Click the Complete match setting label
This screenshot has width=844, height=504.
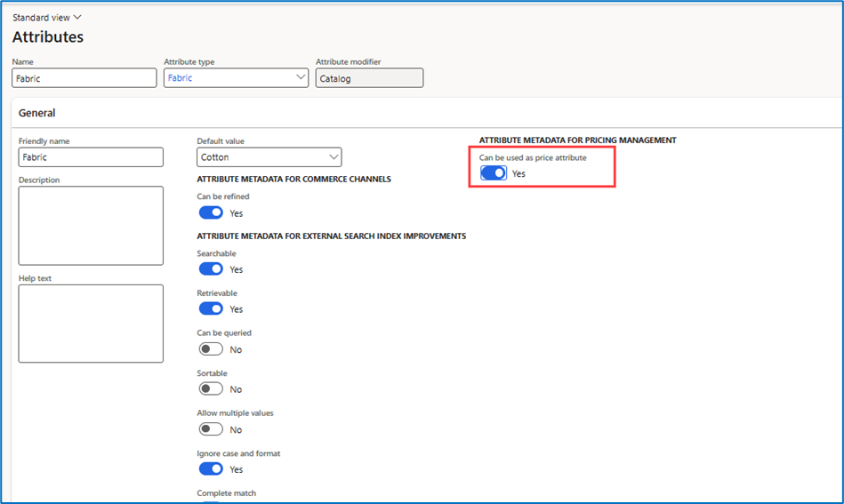[x=226, y=492]
